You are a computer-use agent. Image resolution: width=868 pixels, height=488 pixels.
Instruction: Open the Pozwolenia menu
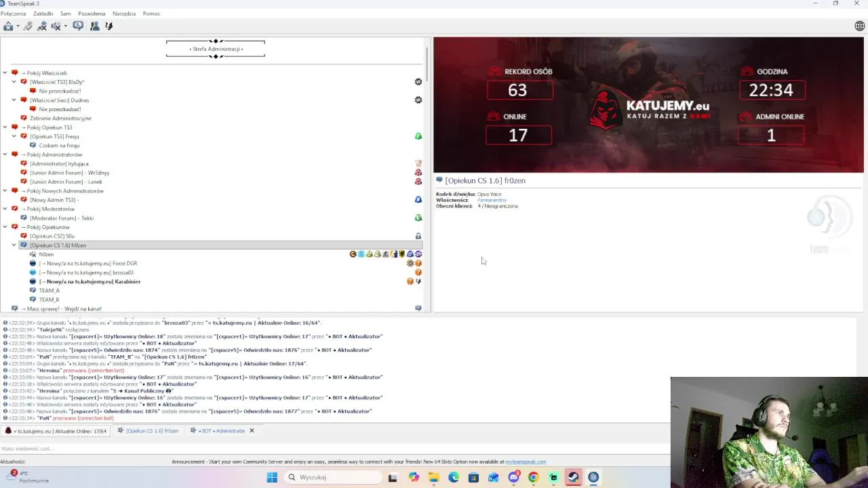(92, 14)
